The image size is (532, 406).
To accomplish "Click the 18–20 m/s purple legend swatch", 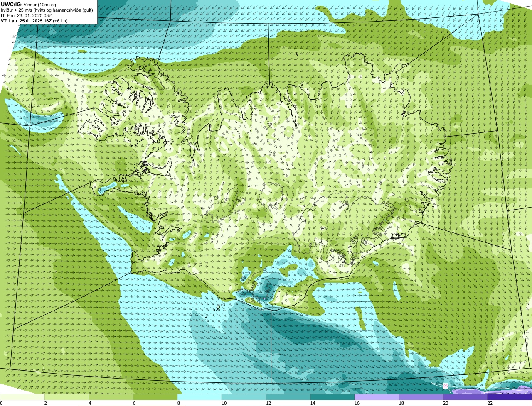I will [421, 397].
